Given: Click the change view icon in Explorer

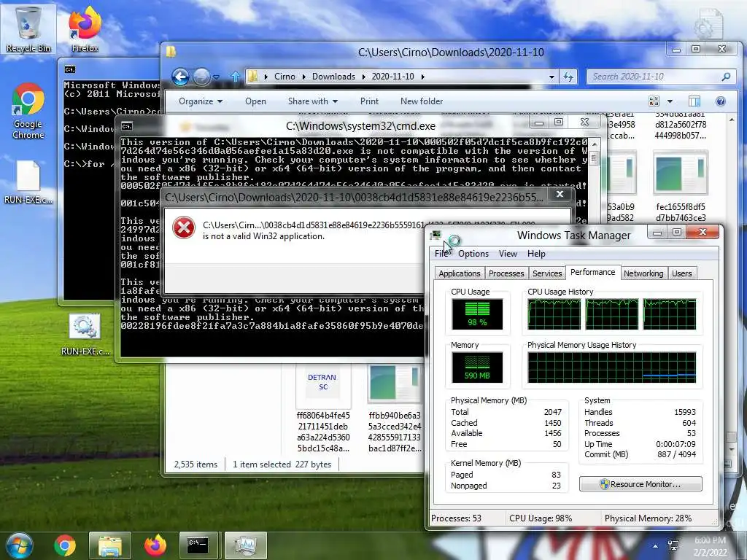Looking at the screenshot, I should pyautogui.click(x=654, y=101).
